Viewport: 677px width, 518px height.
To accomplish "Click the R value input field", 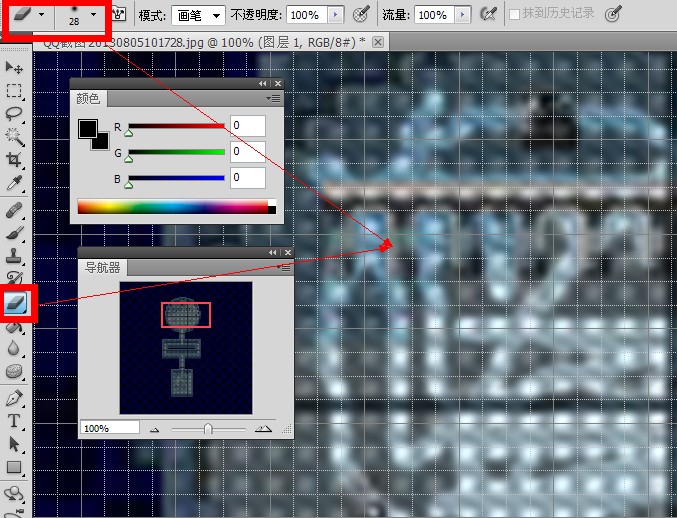I will pyautogui.click(x=248, y=126).
